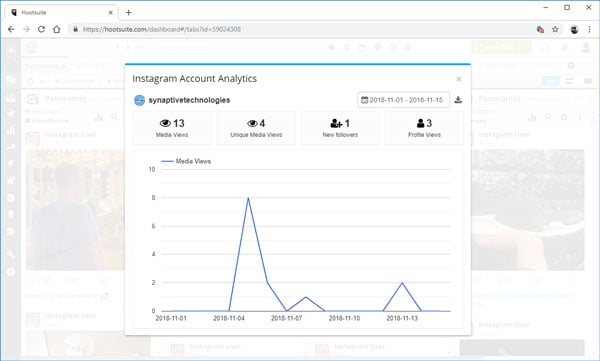
Task: Select the Profile Views metric card
Action: tap(424, 128)
